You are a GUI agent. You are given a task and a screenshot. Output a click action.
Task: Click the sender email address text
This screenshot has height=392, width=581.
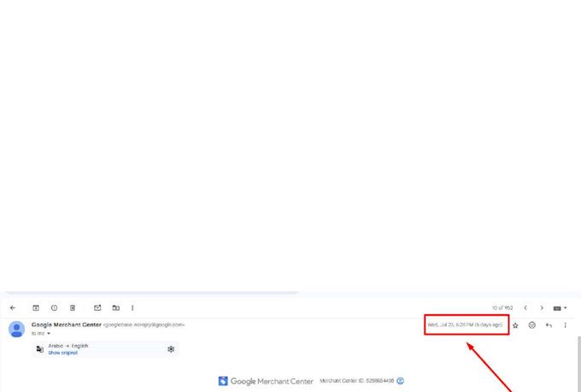(x=144, y=325)
